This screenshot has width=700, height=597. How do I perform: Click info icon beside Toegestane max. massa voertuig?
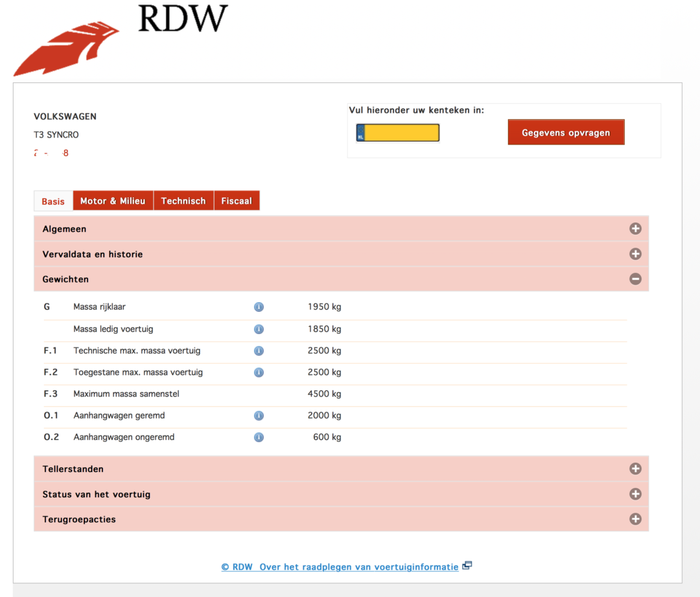point(259,372)
